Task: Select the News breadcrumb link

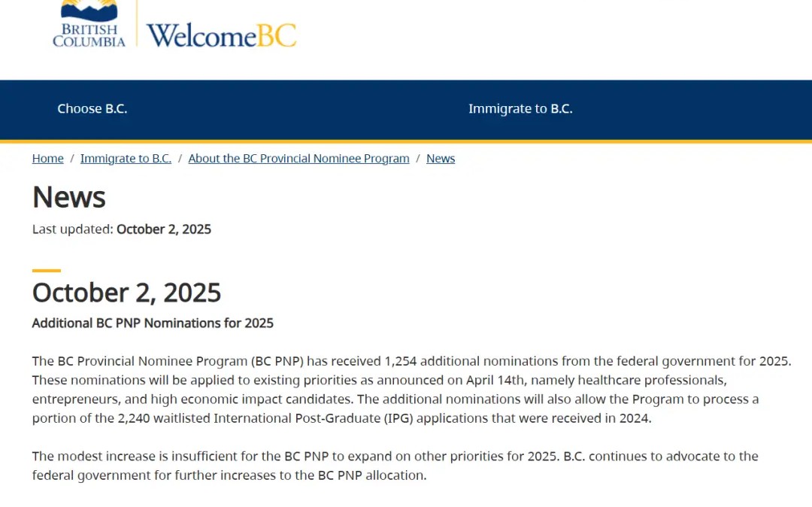Action: (441, 159)
